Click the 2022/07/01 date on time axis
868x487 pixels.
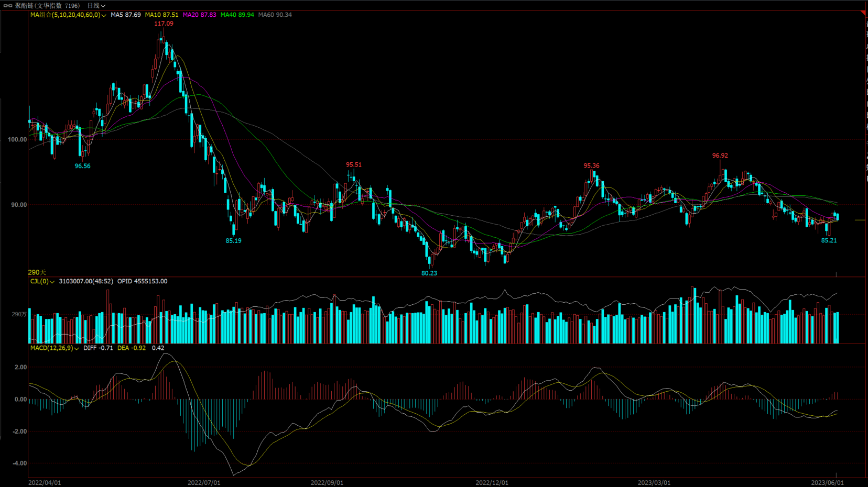(x=204, y=482)
